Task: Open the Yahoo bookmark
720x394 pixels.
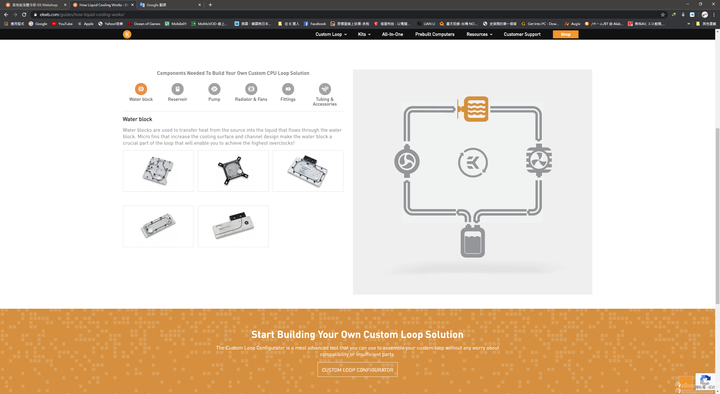Action: point(110,23)
